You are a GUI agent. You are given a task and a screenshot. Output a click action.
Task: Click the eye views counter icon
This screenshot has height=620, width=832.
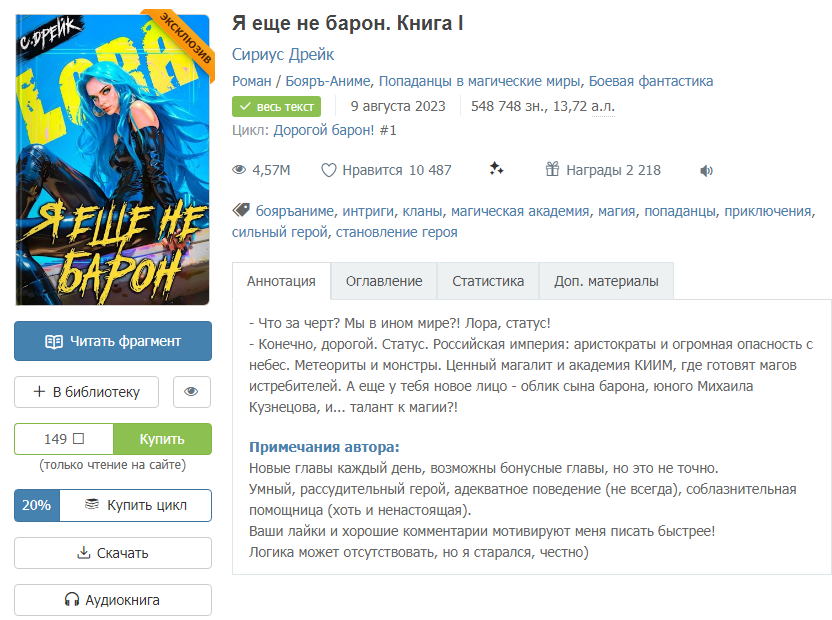(239, 170)
